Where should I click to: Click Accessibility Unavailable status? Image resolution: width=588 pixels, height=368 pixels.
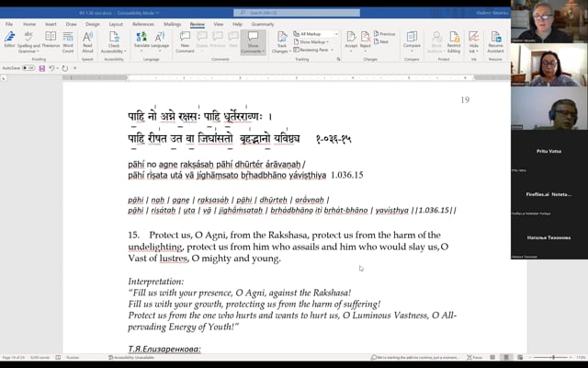point(131,358)
